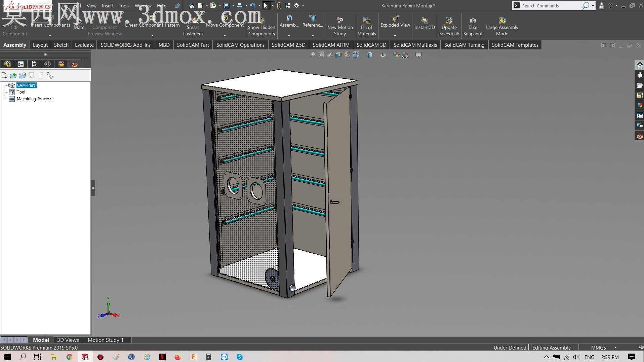The height and width of the screenshot is (362, 644).
Task: Switch to SolidCAM Manager red tab icon
Action: [x=75, y=64]
